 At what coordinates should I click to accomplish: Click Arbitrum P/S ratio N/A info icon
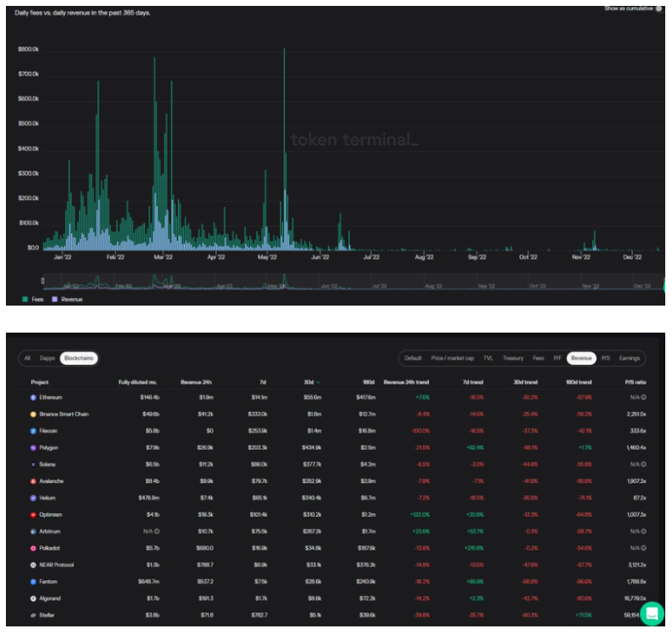coord(643,531)
